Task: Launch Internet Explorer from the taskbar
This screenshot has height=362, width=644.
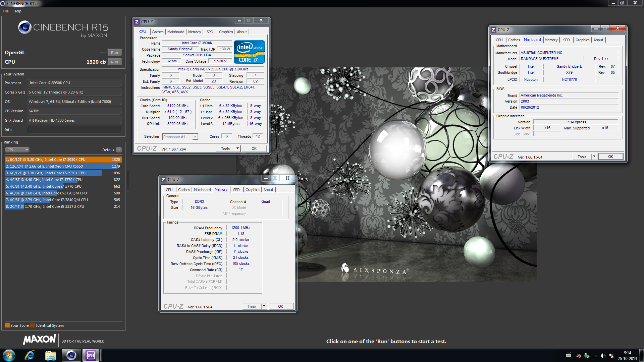Action: (x=30, y=355)
